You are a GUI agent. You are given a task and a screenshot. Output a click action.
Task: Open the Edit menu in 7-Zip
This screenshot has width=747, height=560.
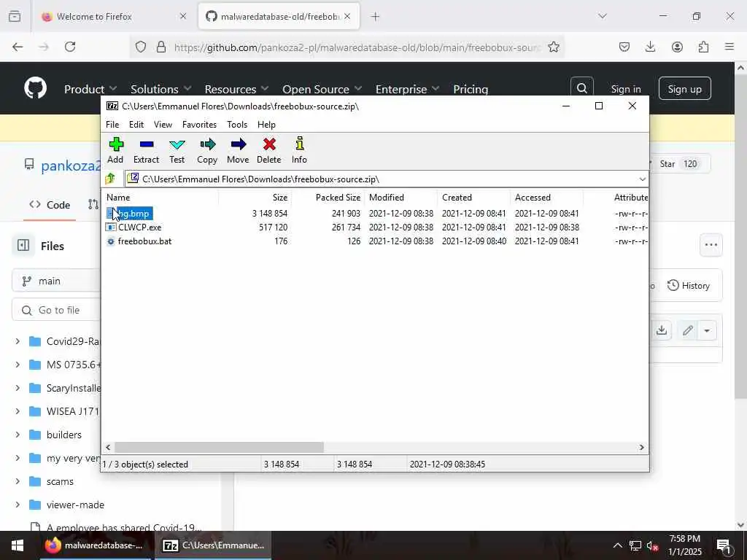pyautogui.click(x=136, y=124)
